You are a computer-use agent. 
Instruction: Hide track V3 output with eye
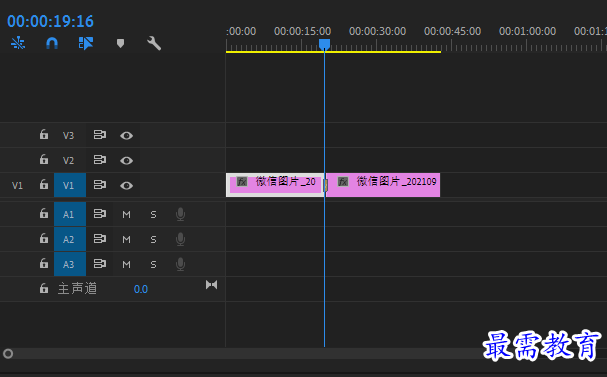point(126,135)
